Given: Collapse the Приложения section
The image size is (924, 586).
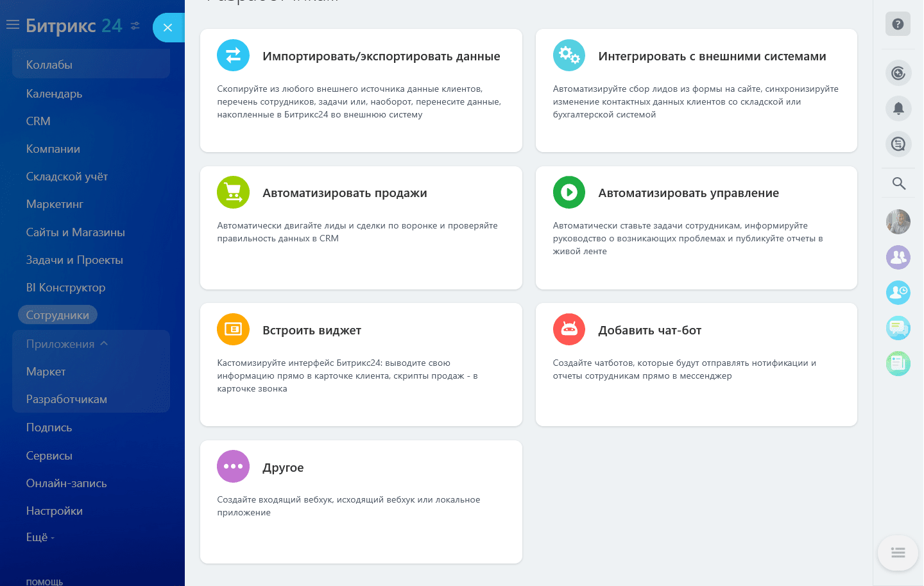Looking at the screenshot, I should (x=60, y=343).
